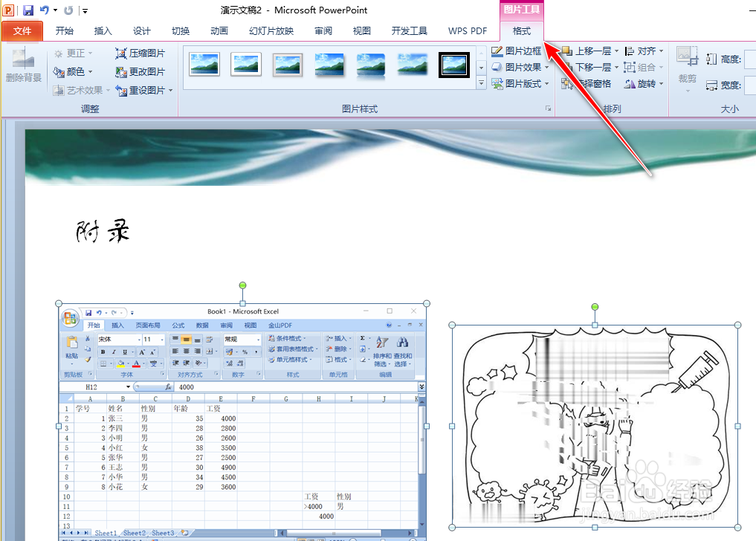Click the 裁剪 crop tool

pos(688,68)
